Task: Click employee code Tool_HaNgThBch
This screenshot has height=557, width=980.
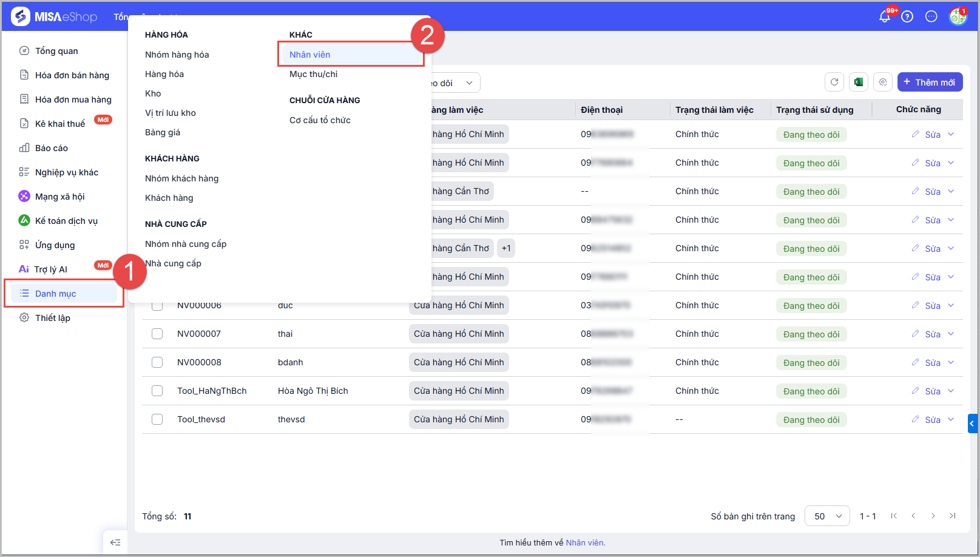Action: 212,391
